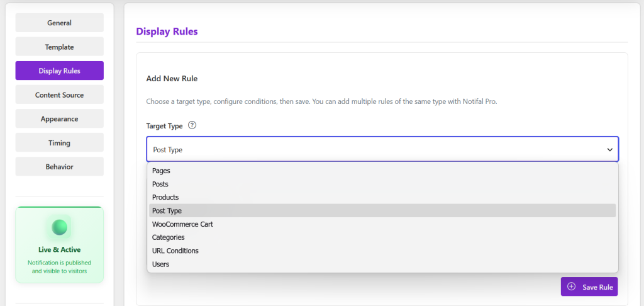
Task: Switch to the Template tab
Action: point(60,47)
